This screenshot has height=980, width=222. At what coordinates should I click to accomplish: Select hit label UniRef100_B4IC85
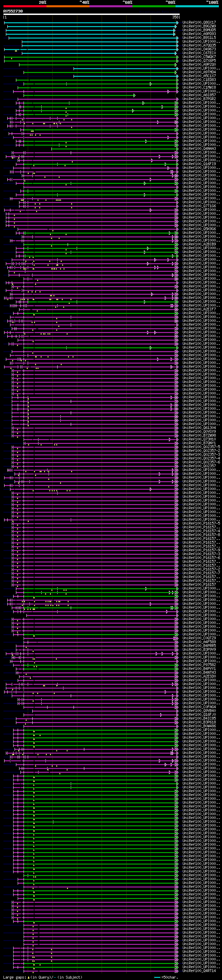pyautogui.click(x=199, y=718)
